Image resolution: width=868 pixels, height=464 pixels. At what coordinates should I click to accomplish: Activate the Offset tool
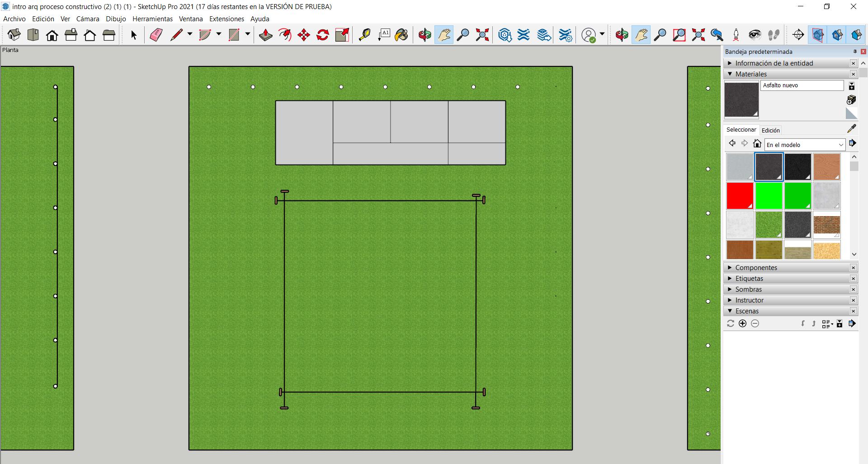(x=285, y=35)
